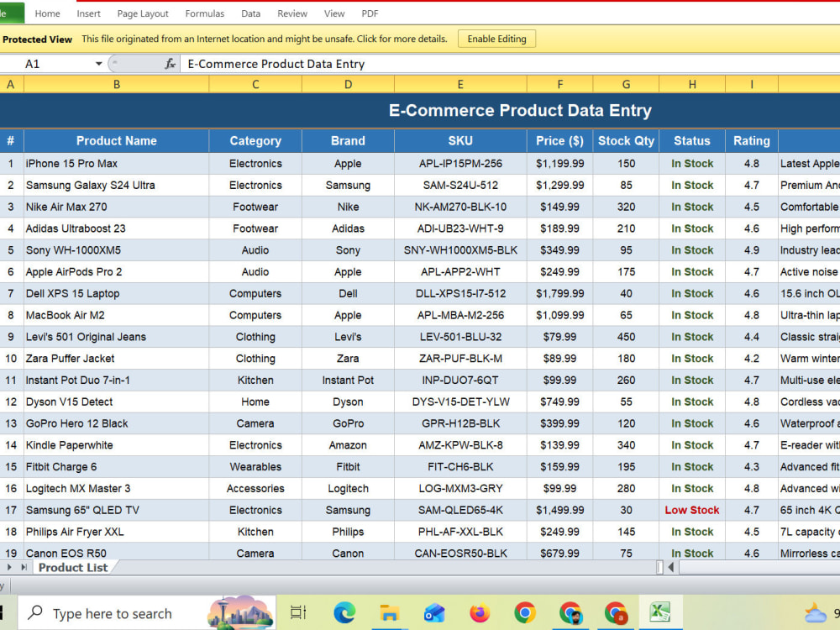Select the Low Stock status cell
The width and height of the screenshot is (840, 630).
692,510
